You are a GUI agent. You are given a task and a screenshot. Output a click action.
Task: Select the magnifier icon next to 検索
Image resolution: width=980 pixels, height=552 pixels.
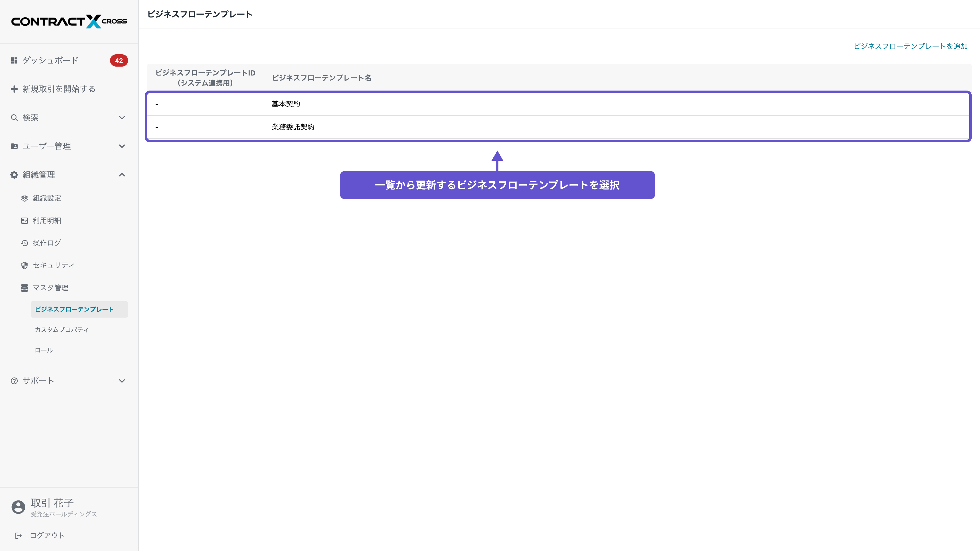(14, 118)
